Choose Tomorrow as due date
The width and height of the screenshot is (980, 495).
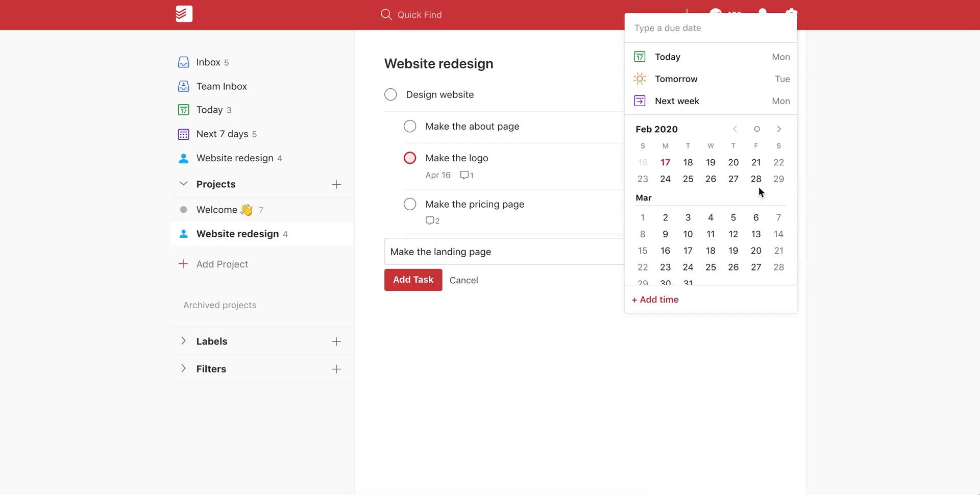click(x=710, y=79)
